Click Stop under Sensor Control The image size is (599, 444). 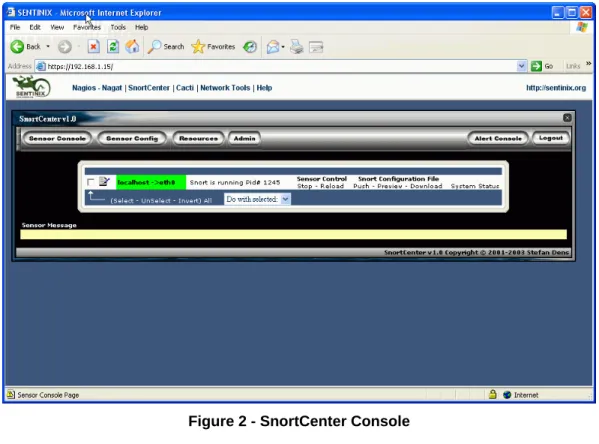pos(304,186)
